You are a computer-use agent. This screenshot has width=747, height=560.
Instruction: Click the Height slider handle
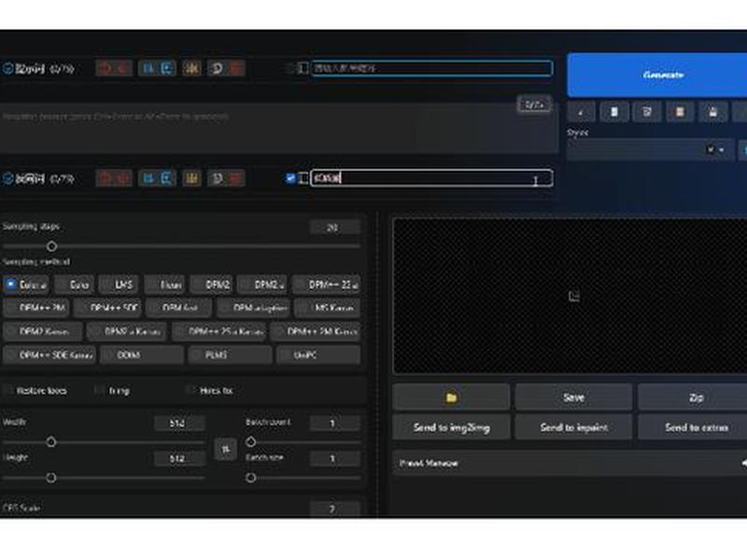click(51, 478)
